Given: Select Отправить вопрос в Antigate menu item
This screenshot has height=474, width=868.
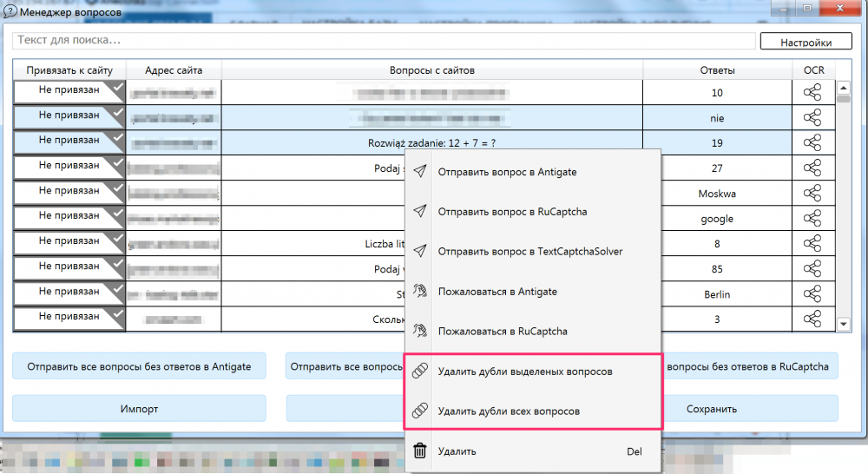Looking at the screenshot, I should pyautogui.click(x=533, y=172).
